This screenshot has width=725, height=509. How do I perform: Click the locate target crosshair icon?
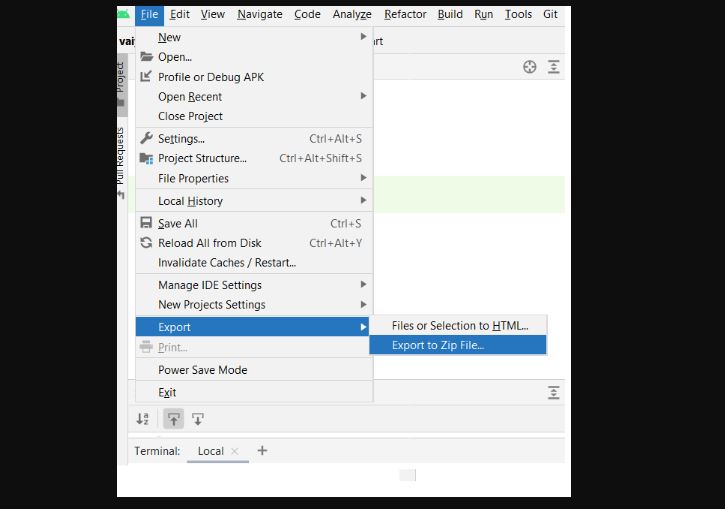(x=529, y=67)
